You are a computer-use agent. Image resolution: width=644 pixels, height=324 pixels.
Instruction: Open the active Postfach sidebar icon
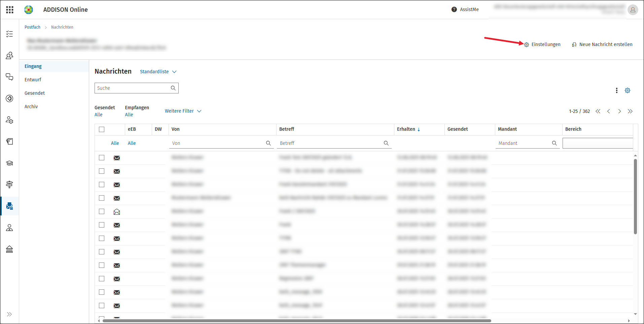click(9, 206)
